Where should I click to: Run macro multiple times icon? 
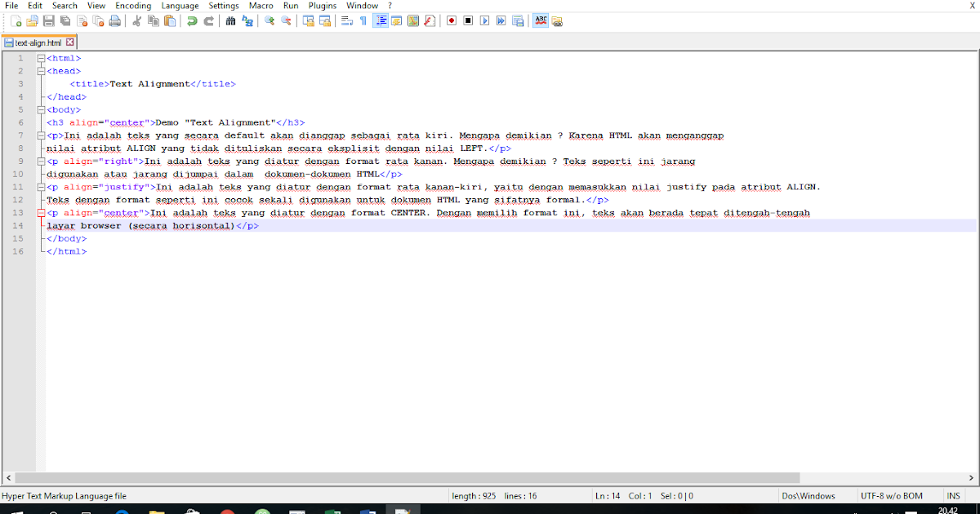[501, 20]
